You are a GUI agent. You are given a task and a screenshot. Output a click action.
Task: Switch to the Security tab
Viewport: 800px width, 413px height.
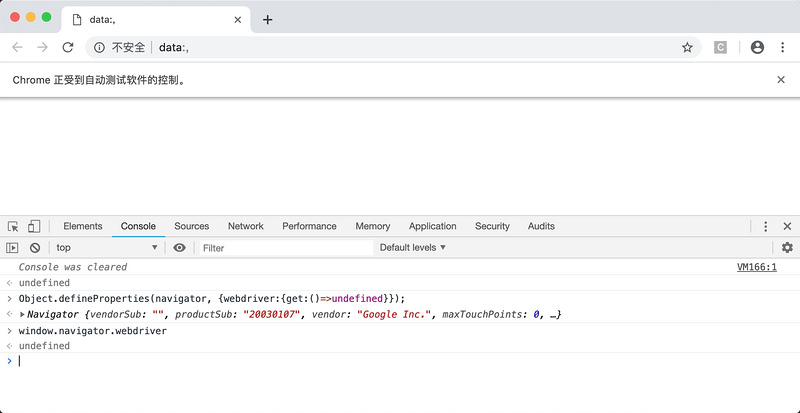pos(492,226)
